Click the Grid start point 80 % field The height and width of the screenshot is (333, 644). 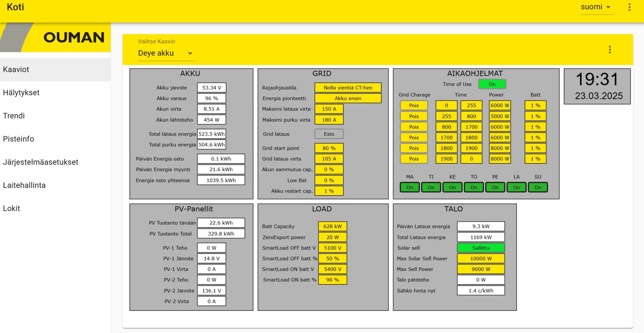coord(329,148)
